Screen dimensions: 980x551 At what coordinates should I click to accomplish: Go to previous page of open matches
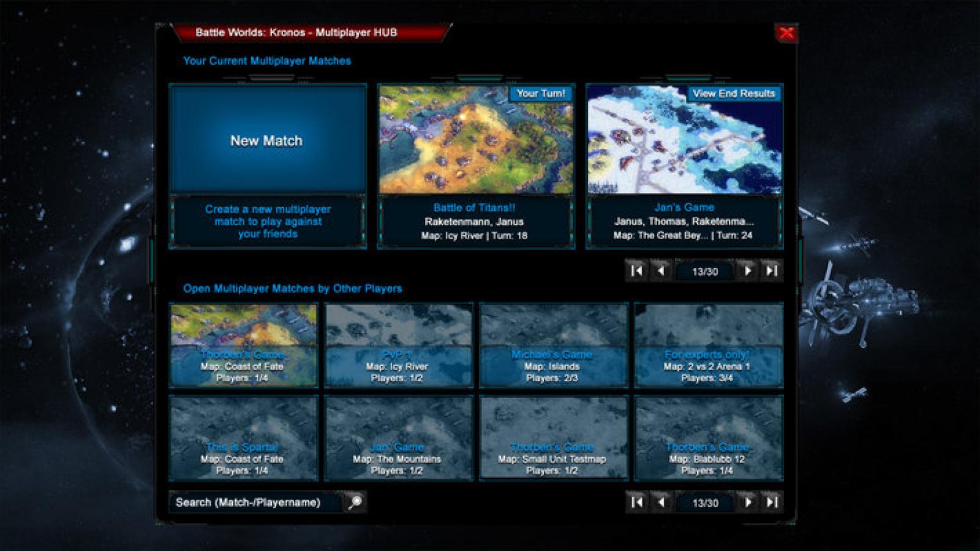[x=661, y=502]
